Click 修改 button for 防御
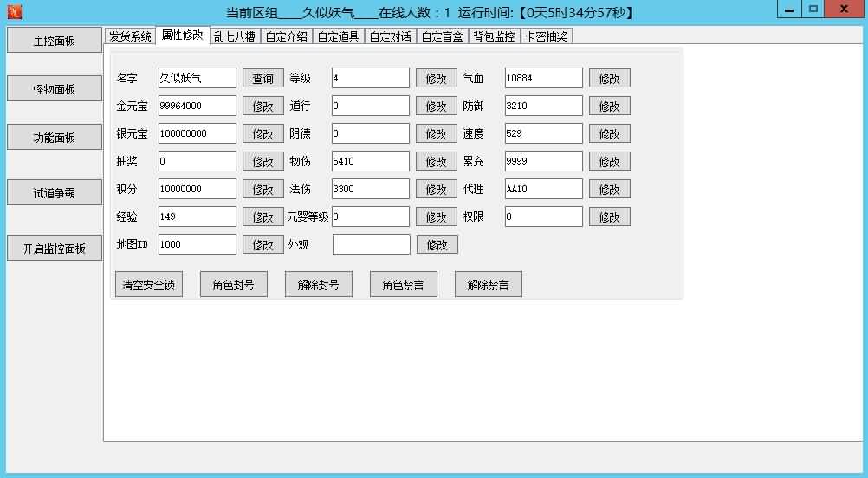868x478 pixels. point(610,106)
